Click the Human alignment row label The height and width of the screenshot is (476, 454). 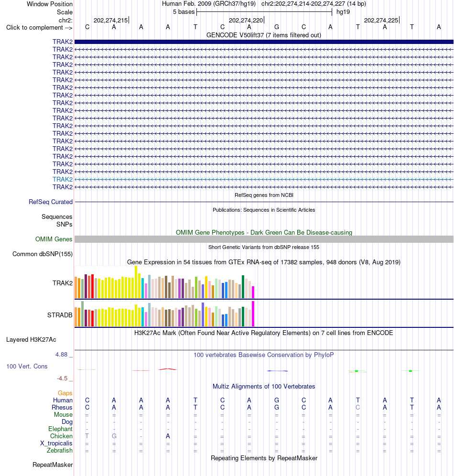point(63,400)
